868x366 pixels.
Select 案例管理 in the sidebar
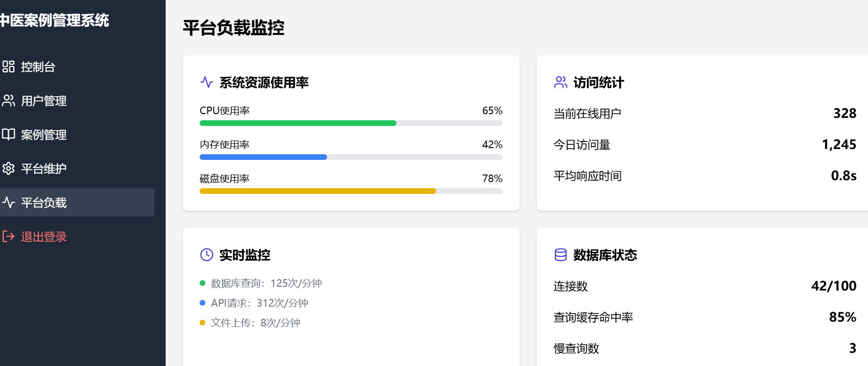tap(44, 135)
